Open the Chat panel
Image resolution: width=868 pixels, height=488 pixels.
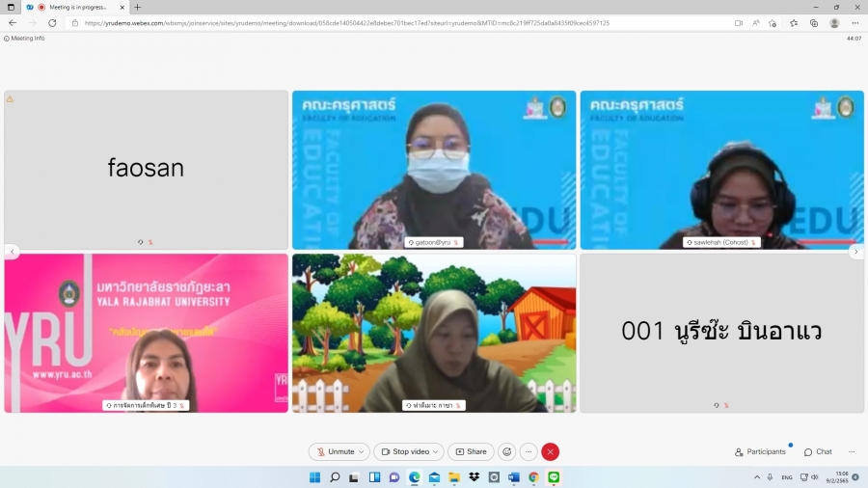[x=817, y=451]
